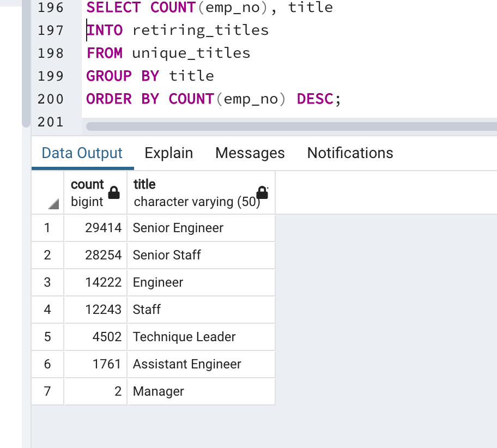Click the Manager row's count cell 2

click(95, 391)
